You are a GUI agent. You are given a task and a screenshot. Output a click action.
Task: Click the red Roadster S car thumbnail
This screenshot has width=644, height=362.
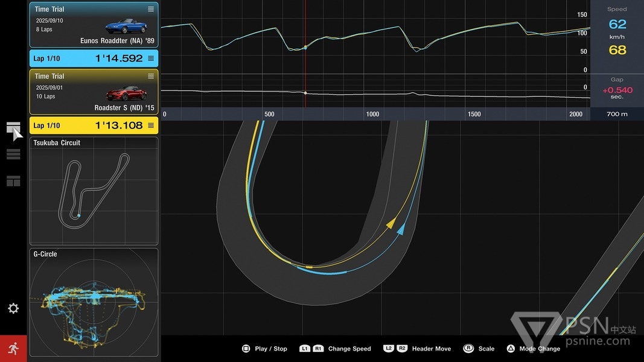126,93
